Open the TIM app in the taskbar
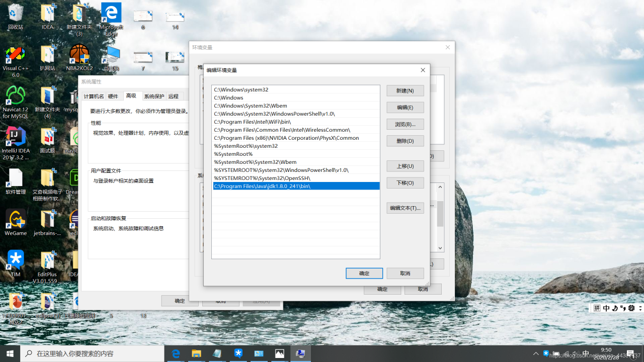 [238, 353]
